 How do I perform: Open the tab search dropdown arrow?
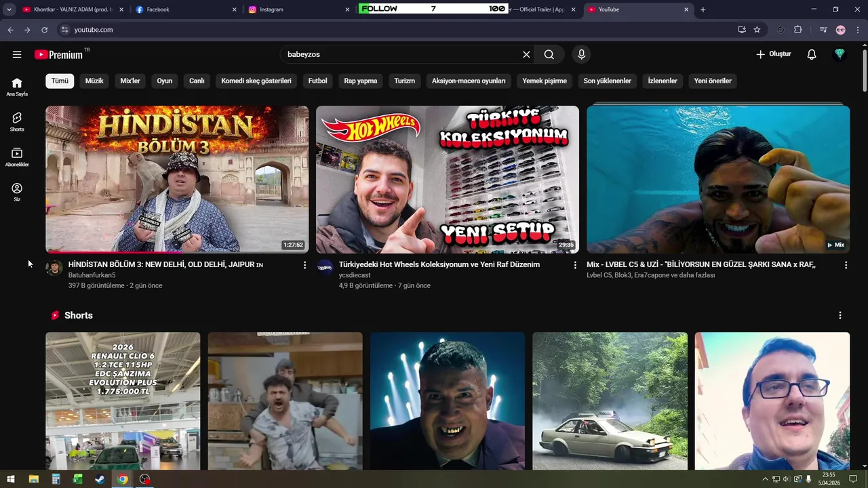point(9,9)
